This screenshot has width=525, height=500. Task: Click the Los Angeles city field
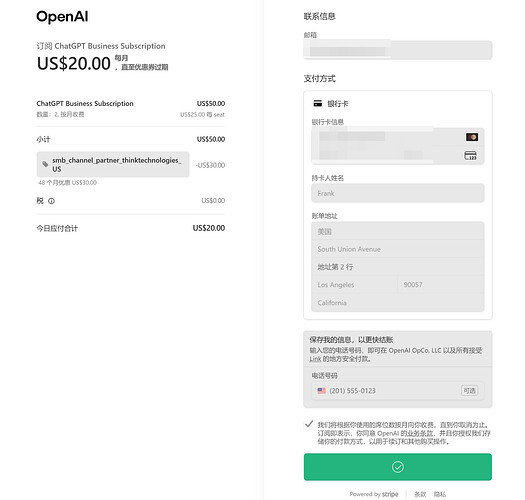tap(354, 285)
